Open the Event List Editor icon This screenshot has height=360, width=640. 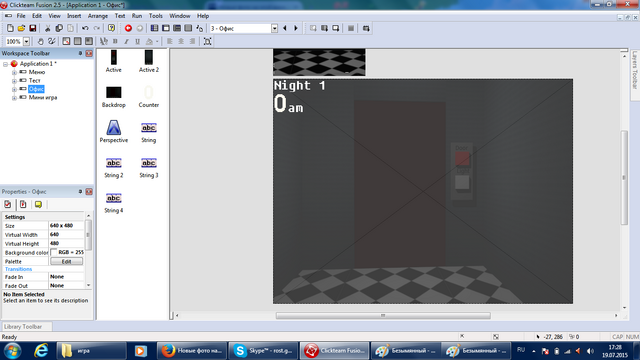point(188,28)
